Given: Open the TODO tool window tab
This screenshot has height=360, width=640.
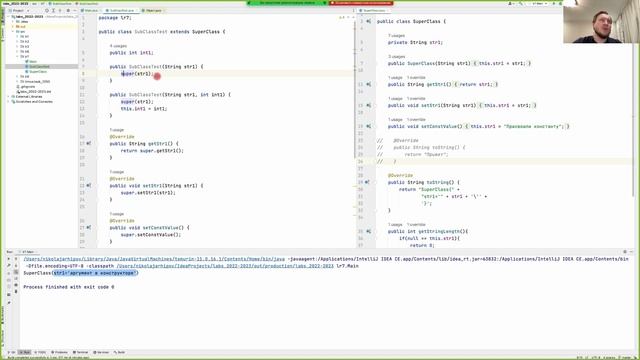Looking at the screenshot, I should [40, 352].
